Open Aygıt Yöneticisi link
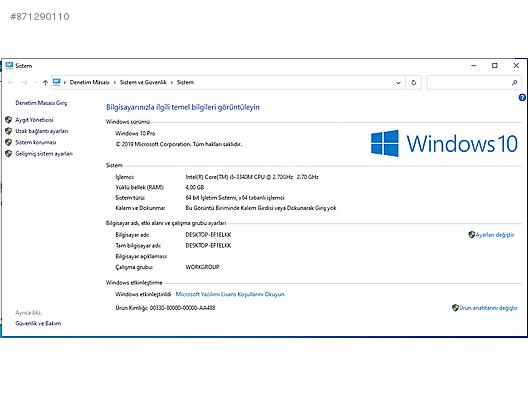The width and height of the screenshot is (528, 396). coord(34,120)
